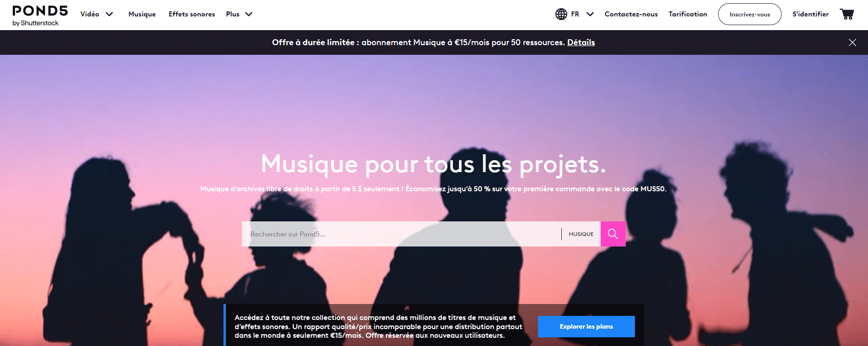This screenshot has width=868, height=346.
Task: Click the Pond5 by Shutterstock logo
Action: pyautogui.click(x=40, y=16)
